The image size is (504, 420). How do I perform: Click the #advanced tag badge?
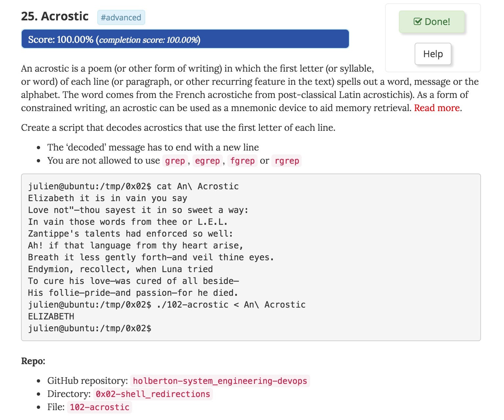pyautogui.click(x=121, y=17)
